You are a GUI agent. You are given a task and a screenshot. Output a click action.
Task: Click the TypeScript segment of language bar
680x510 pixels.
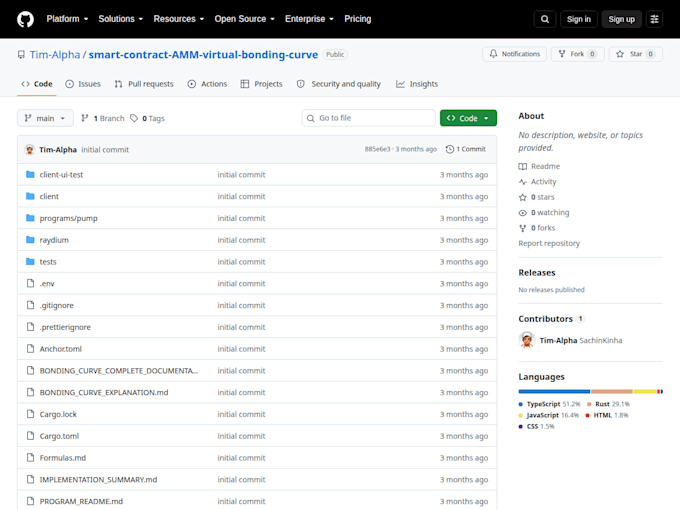554,392
